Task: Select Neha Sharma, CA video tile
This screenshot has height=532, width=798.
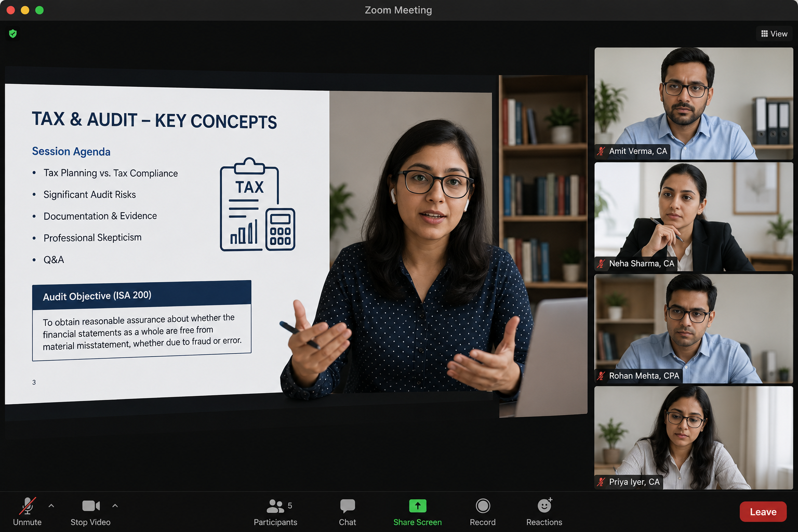Action: [694, 217]
